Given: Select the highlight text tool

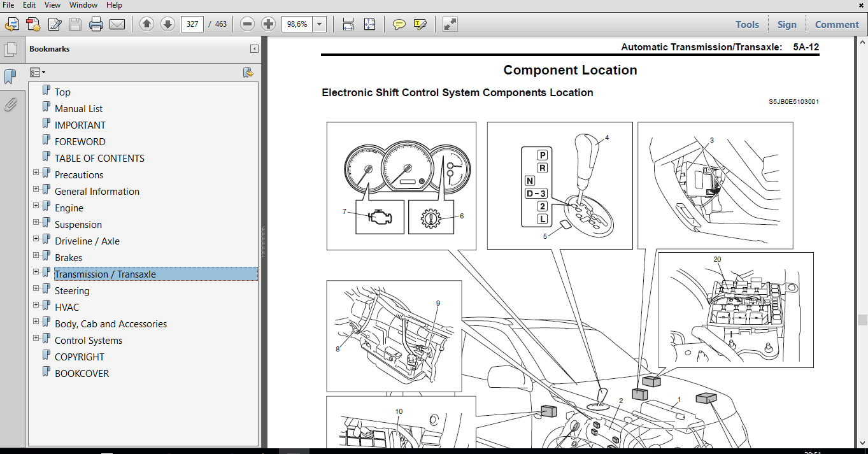Looking at the screenshot, I should [419, 24].
